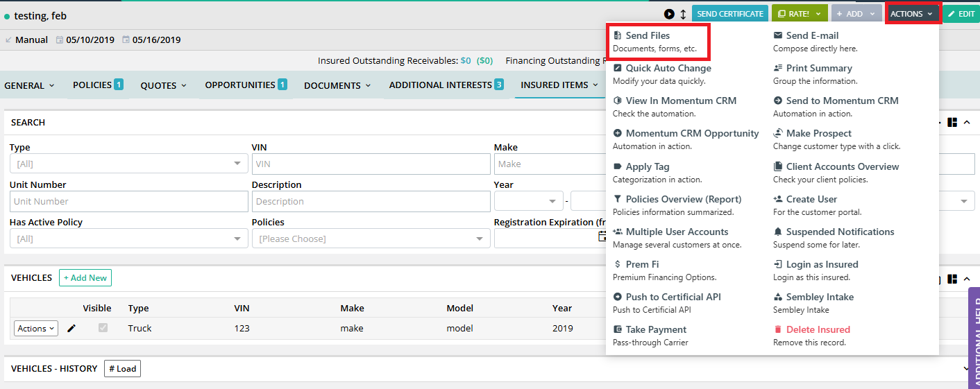Image resolution: width=980 pixels, height=389 pixels.
Task: Click the Additional Help side tab
Action: 974,338
